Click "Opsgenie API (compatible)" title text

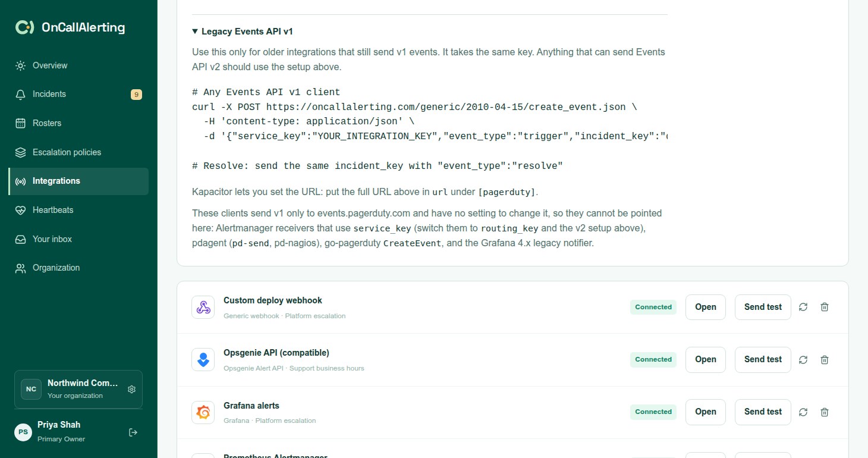[276, 353]
